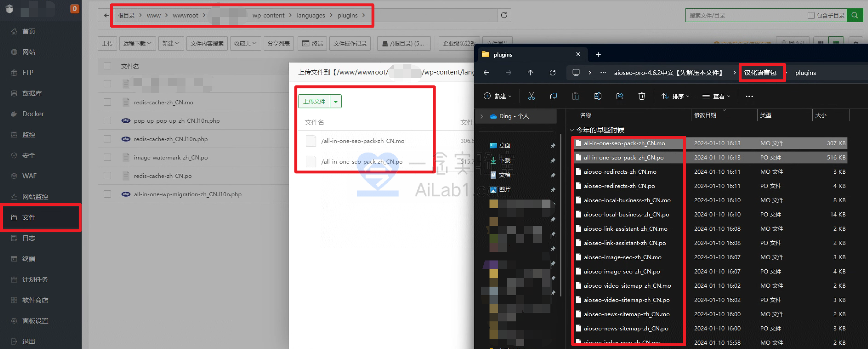Image resolution: width=868 pixels, height=349 pixels.
Task: Sort by the 修改日期 column header
Action: pos(705,115)
